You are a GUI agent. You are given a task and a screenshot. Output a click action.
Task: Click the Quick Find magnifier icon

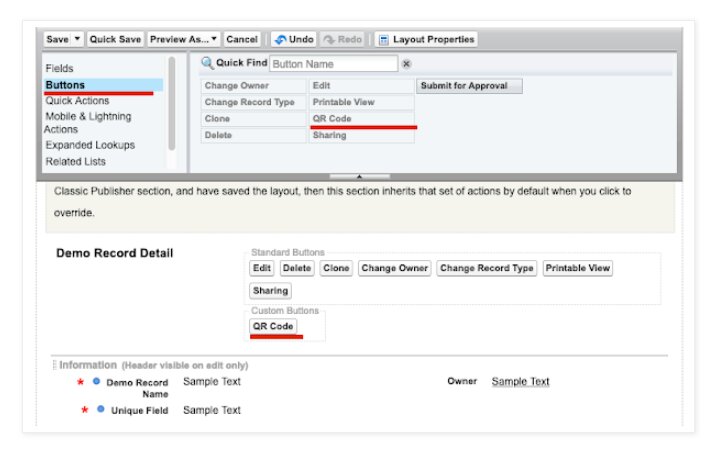pyautogui.click(x=207, y=64)
